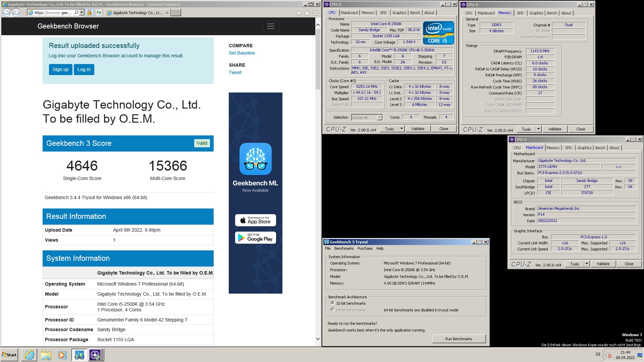The height and width of the screenshot is (362, 644).
Task: Open Internet Explorer from the taskbar
Action: (x=30, y=355)
